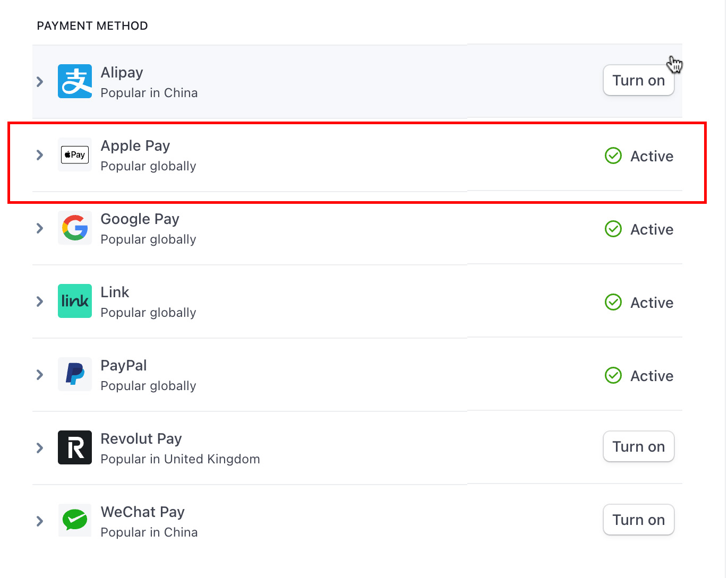The height and width of the screenshot is (578, 728).
Task: Turn on Revolut Pay
Action: [x=638, y=447]
